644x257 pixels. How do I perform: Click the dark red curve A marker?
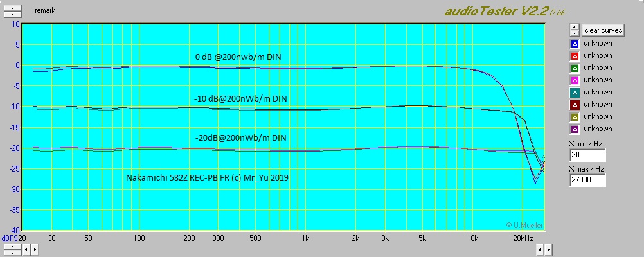(x=575, y=105)
